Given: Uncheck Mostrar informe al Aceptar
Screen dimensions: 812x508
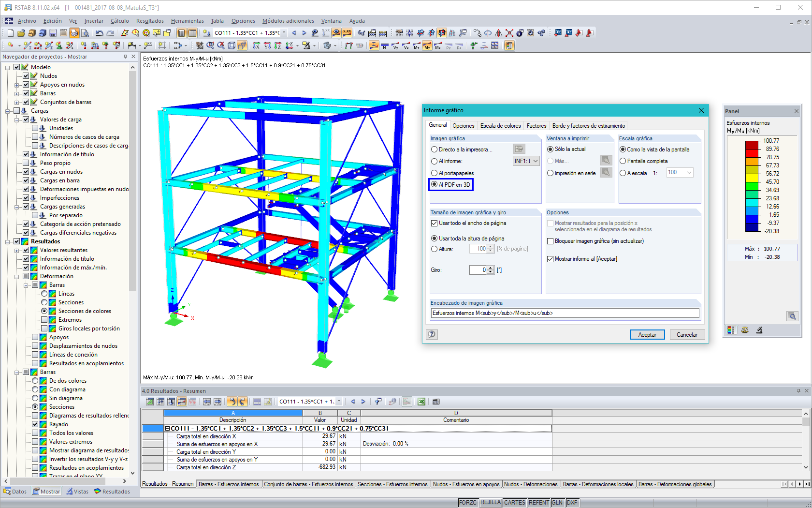Looking at the screenshot, I should pos(551,258).
